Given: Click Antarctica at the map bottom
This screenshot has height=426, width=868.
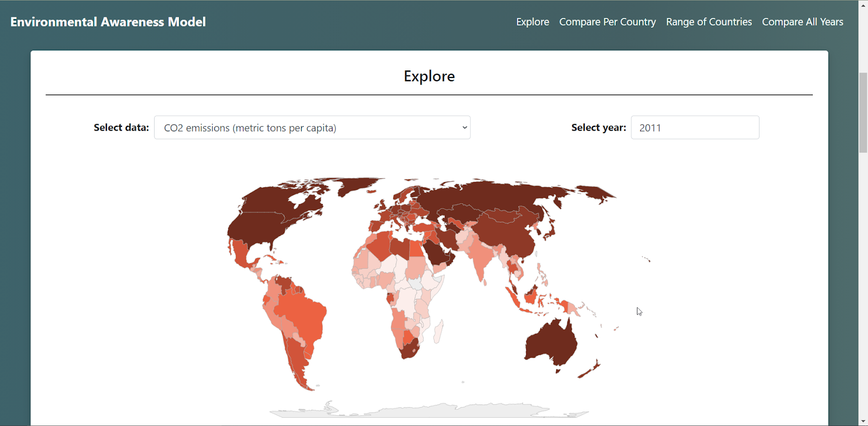Looking at the screenshot, I should tap(429, 411).
